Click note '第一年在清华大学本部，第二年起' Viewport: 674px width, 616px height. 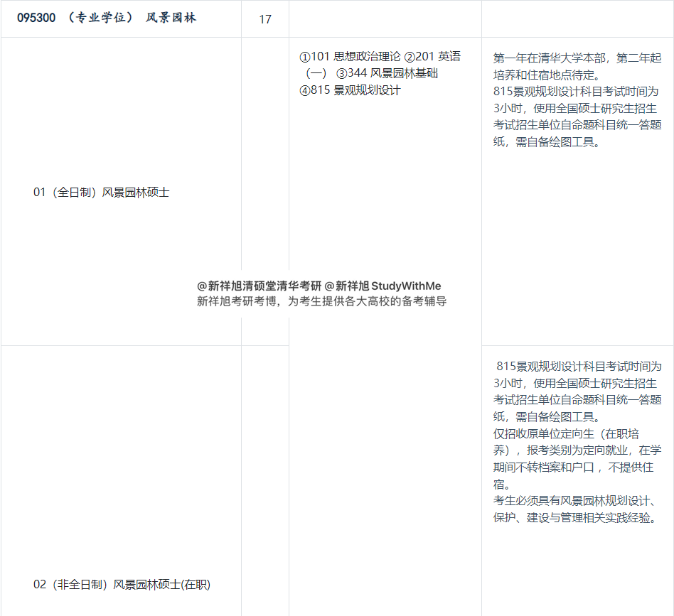pos(577,58)
